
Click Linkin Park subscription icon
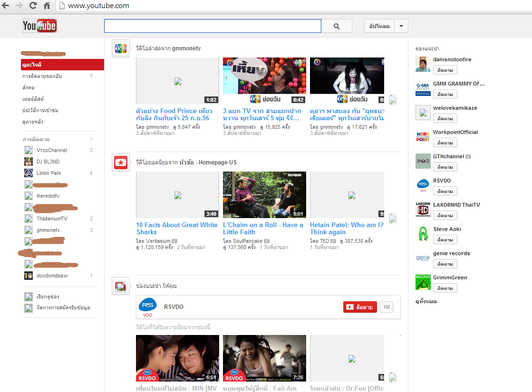(29, 173)
